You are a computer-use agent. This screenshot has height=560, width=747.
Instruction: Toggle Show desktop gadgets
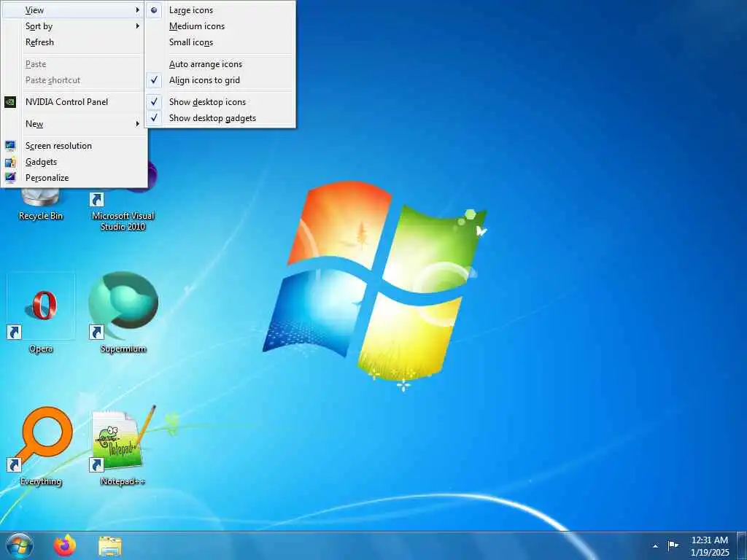click(220, 118)
